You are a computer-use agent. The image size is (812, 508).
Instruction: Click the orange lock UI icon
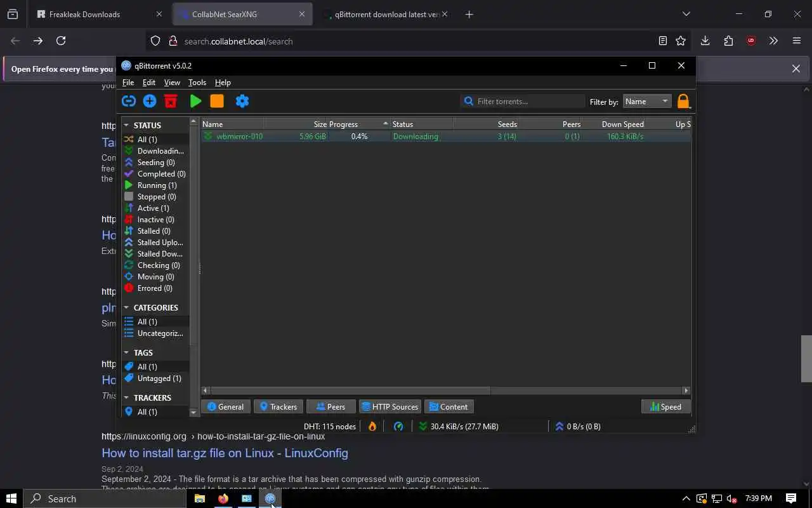click(683, 102)
